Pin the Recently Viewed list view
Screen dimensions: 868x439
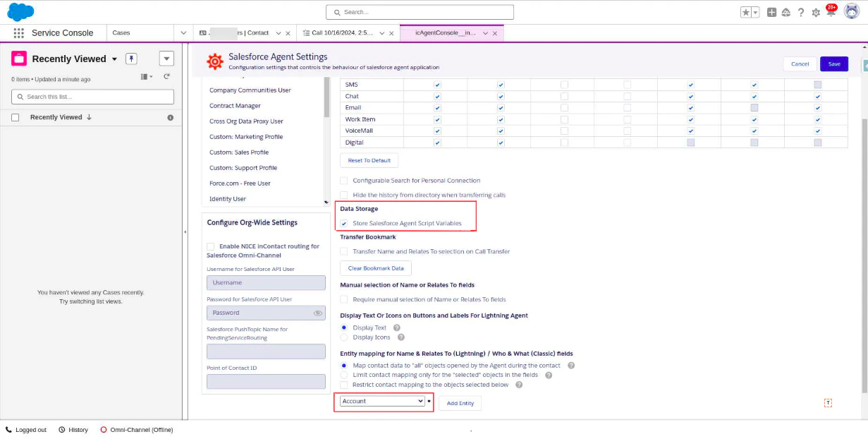[131, 59]
